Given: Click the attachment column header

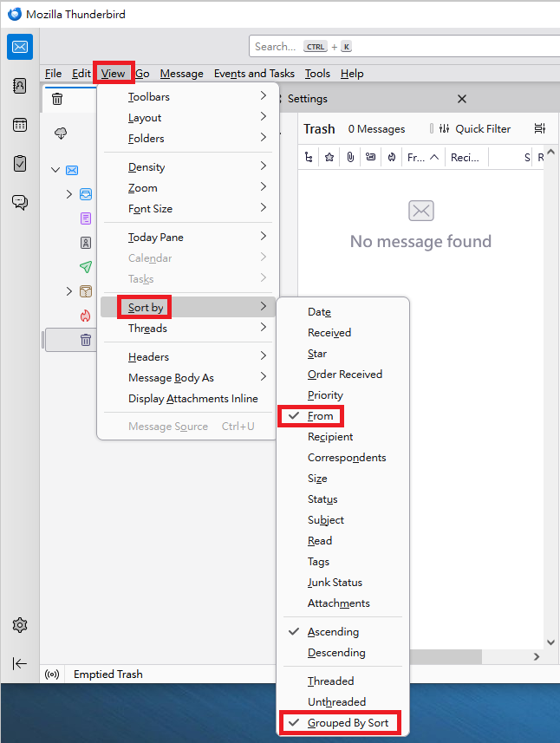Looking at the screenshot, I should coord(350,157).
